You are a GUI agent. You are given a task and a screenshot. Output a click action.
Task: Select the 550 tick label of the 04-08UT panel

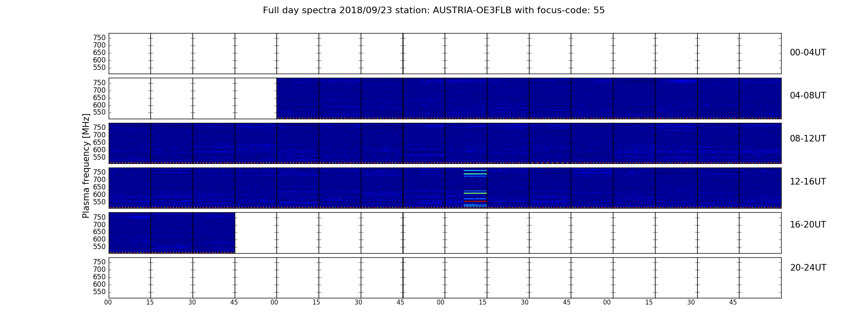(99, 113)
